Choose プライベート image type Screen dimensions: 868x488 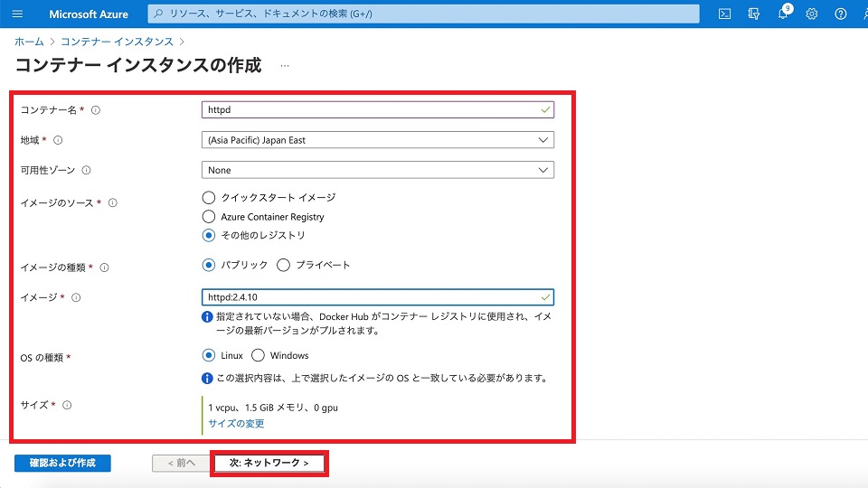[283, 265]
